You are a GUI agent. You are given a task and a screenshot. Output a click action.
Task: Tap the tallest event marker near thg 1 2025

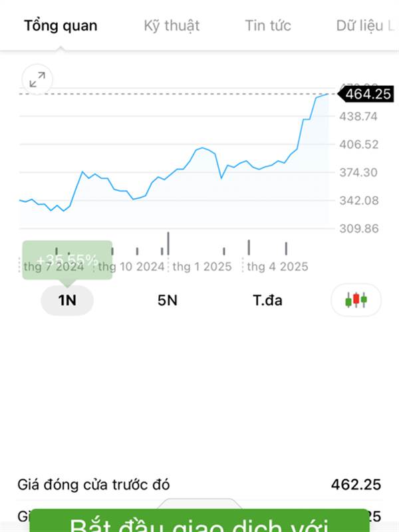[x=168, y=243]
